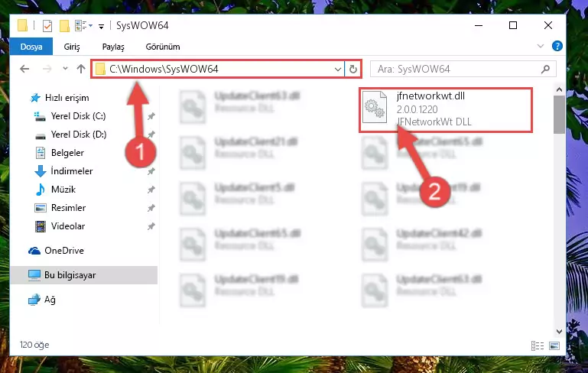Expand the ribbon chevron
Screen dimensions: 588x373
point(541,46)
